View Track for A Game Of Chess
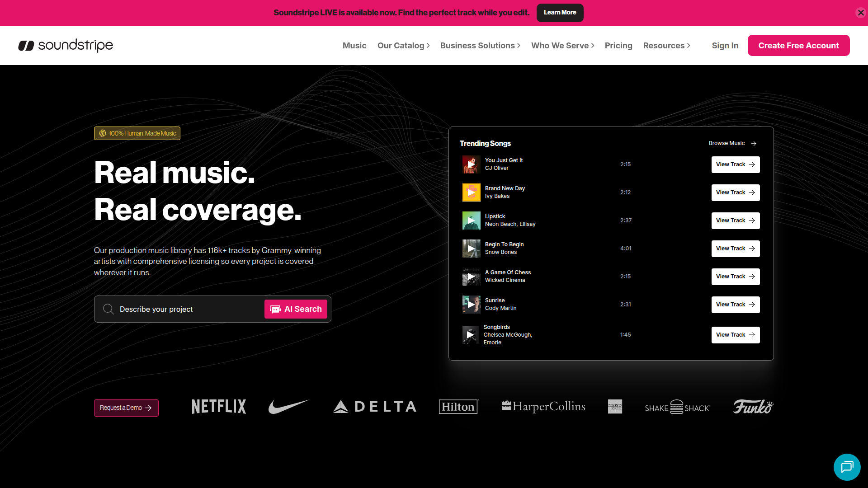The width and height of the screenshot is (868, 488). pos(736,277)
